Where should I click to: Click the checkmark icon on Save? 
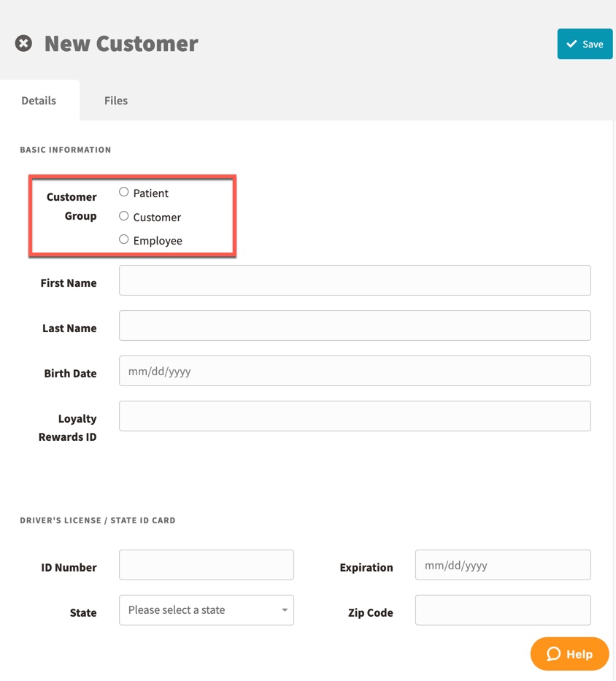[x=571, y=44]
